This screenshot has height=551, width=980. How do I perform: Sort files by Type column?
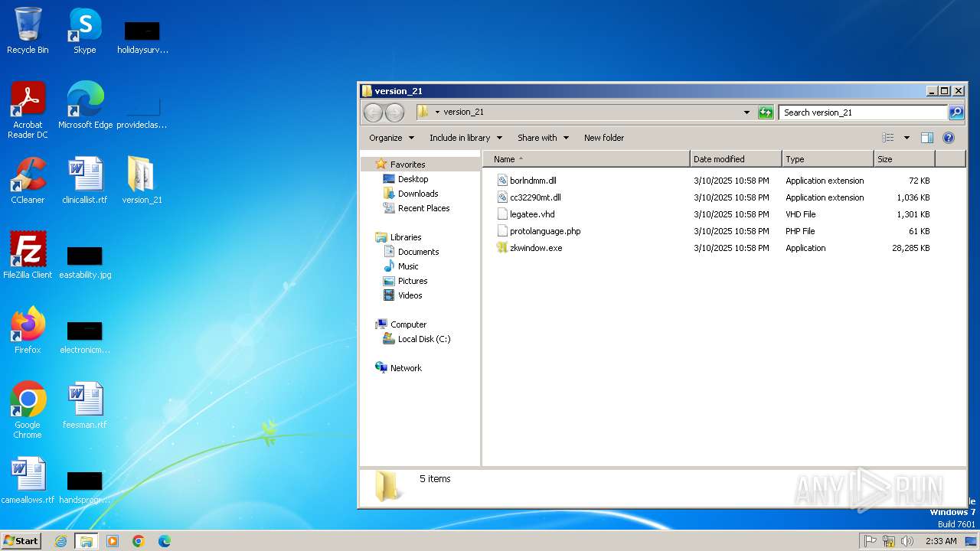(828, 159)
